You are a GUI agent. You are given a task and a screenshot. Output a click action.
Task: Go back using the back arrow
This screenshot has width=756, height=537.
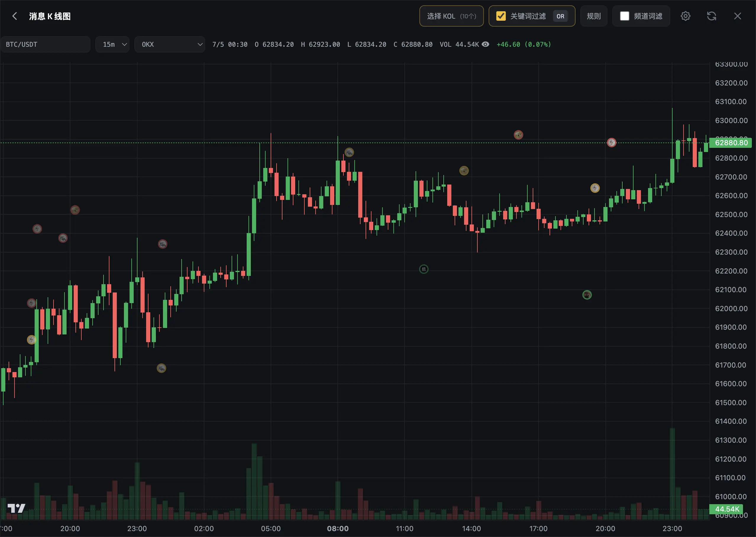click(14, 16)
